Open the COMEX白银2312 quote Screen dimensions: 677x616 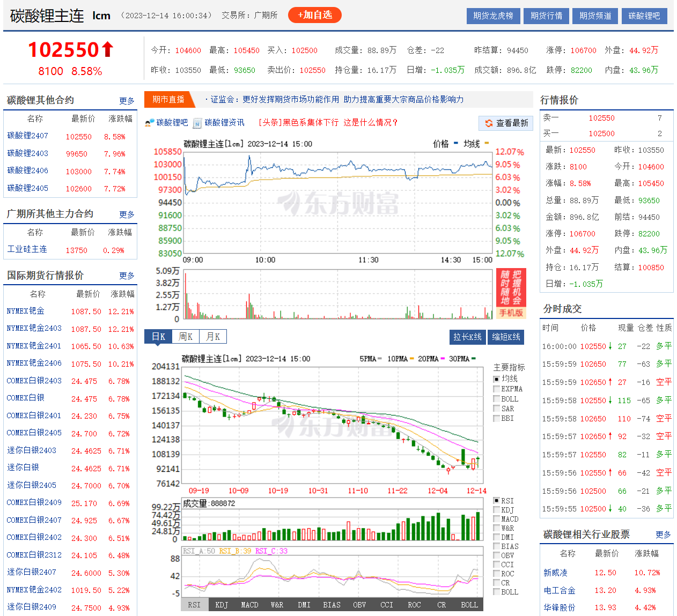[34, 555]
